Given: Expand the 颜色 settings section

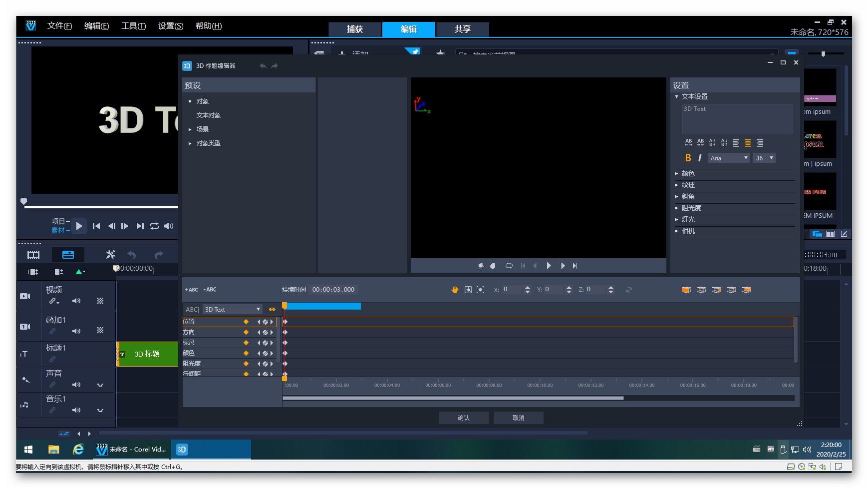Looking at the screenshot, I should coord(688,174).
